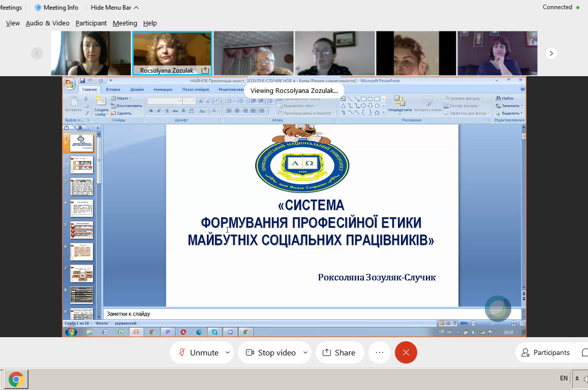This screenshot has height=390, width=588.
Task: Open more options three-dot button
Action: pyautogui.click(x=379, y=352)
